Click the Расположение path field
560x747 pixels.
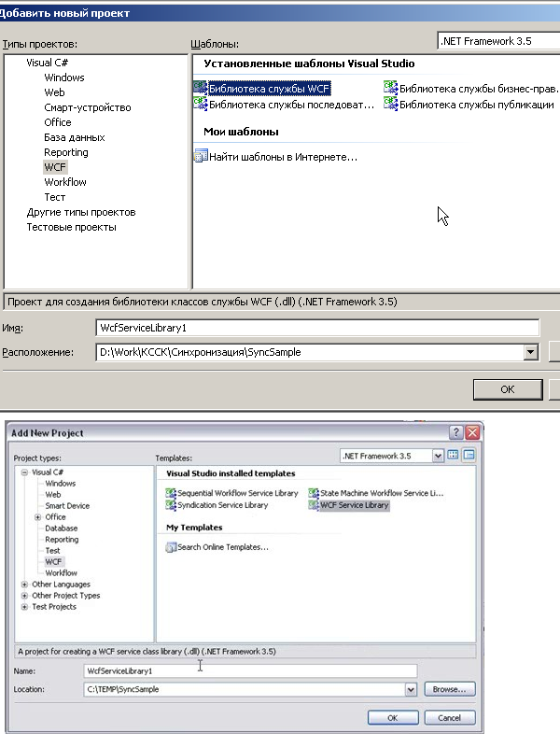[x=310, y=353]
